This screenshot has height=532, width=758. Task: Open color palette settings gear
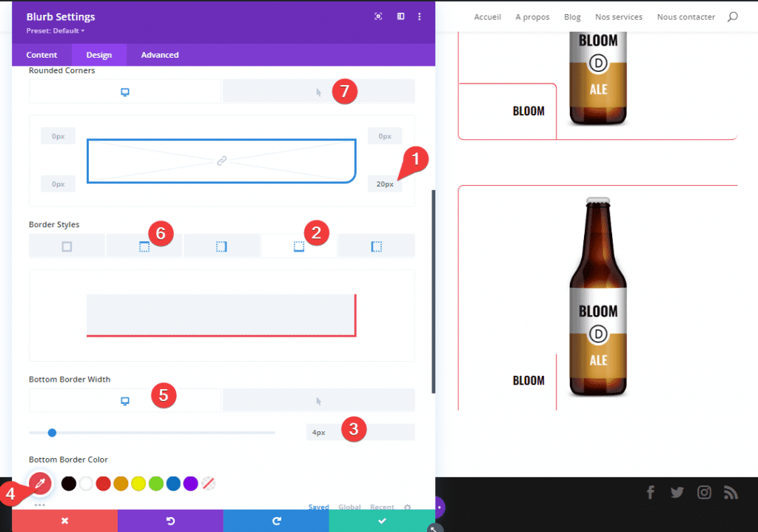coord(408,507)
